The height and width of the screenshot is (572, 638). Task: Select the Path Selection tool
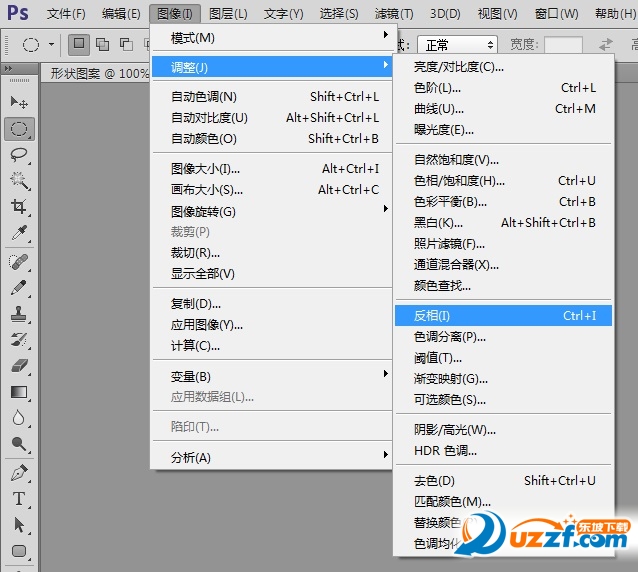tap(19, 525)
